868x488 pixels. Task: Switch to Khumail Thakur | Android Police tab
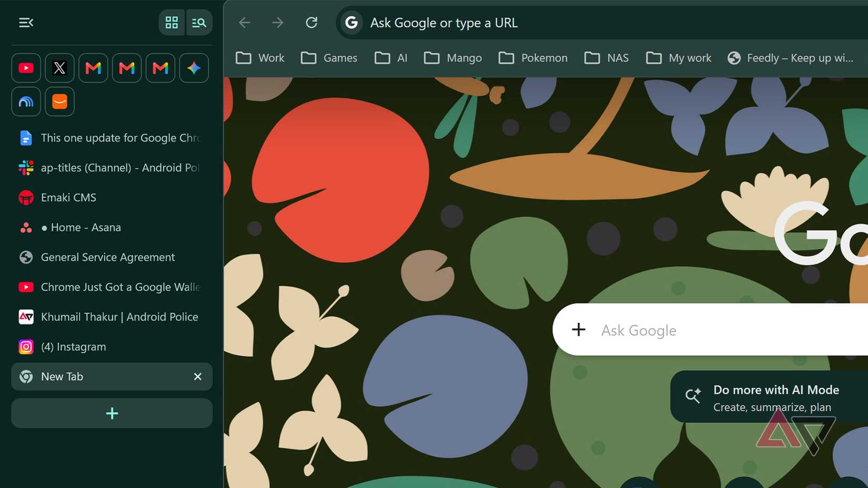coord(112,317)
